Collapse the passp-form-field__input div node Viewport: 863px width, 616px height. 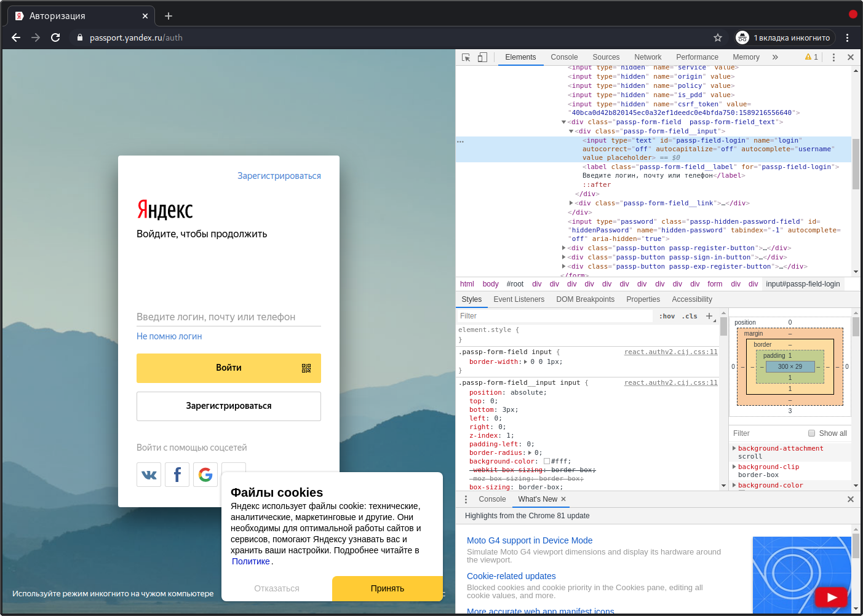point(571,132)
